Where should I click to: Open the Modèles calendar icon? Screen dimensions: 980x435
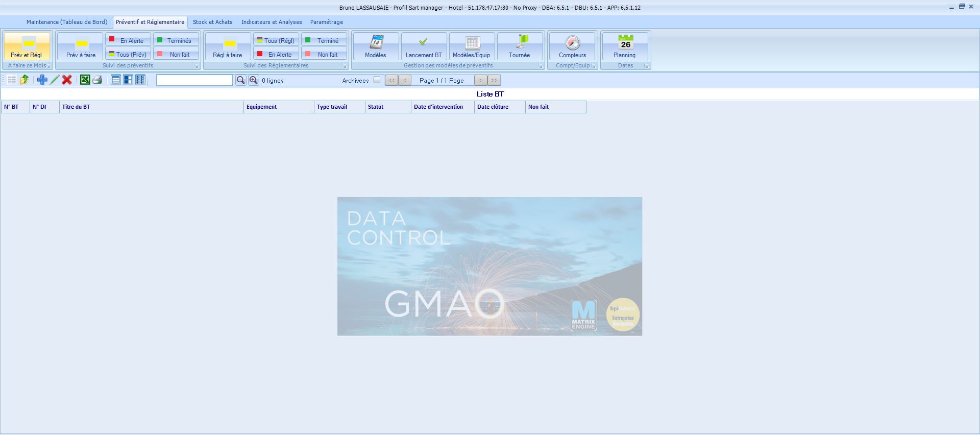tap(376, 46)
